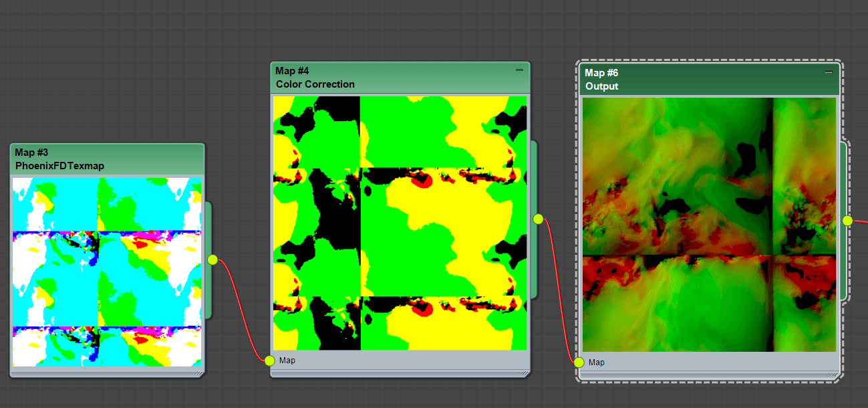Click resize grip of PhoenixFDTexmap node
This screenshot has height=408, width=868.
click(x=198, y=373)
